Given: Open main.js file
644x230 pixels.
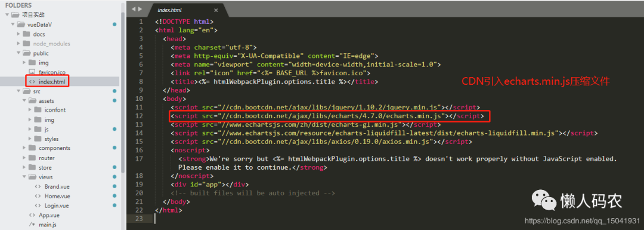Looking at the screenshot, I should point(48,225).
